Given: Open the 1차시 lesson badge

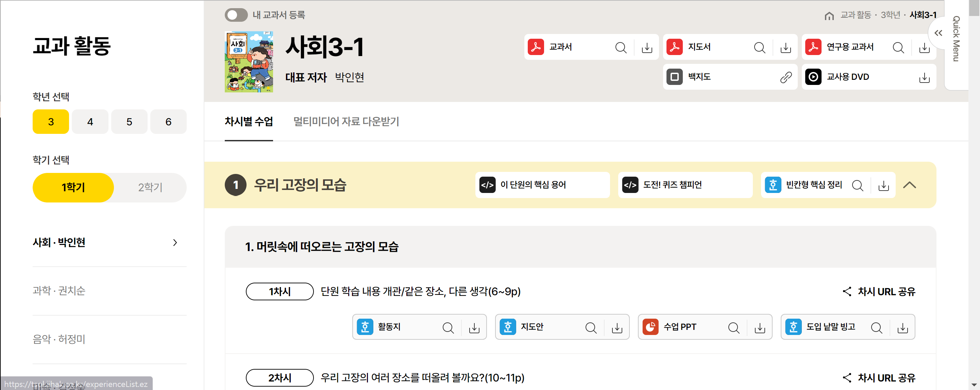Looking at the screenshot, I should click(280, 291).
